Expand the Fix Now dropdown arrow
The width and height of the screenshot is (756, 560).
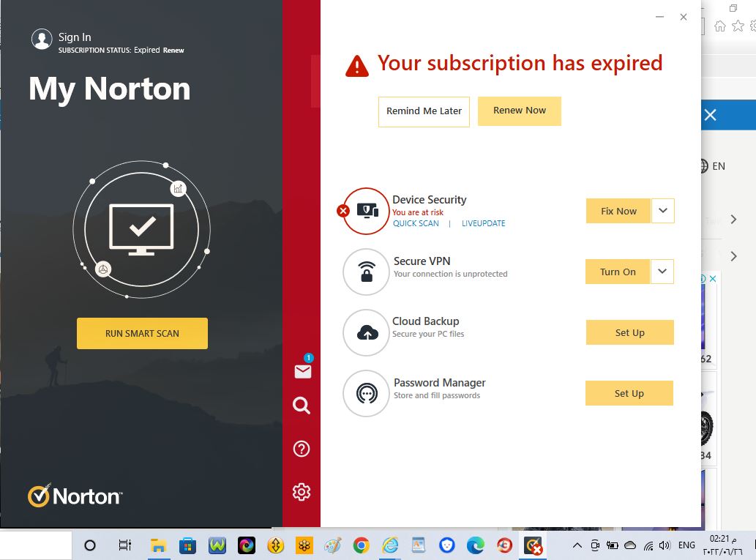tap(663, 211)
